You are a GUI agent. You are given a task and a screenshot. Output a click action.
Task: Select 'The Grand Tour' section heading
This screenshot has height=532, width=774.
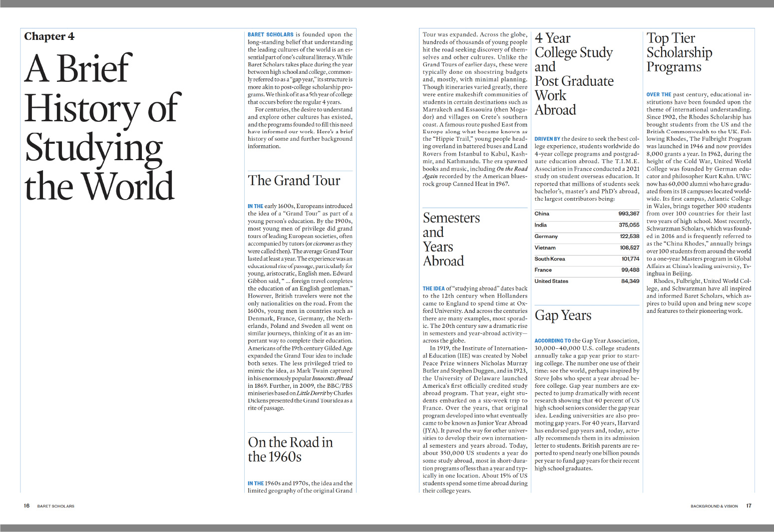294,181
